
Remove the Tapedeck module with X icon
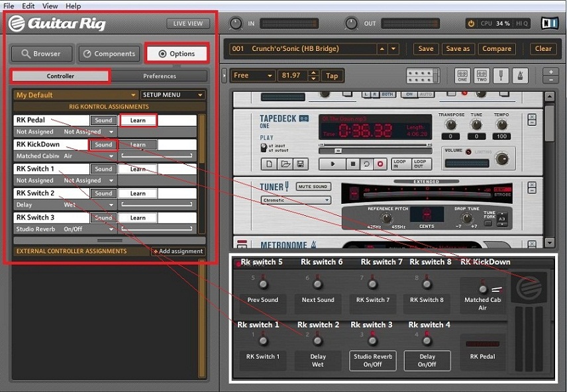click(532, 117)
